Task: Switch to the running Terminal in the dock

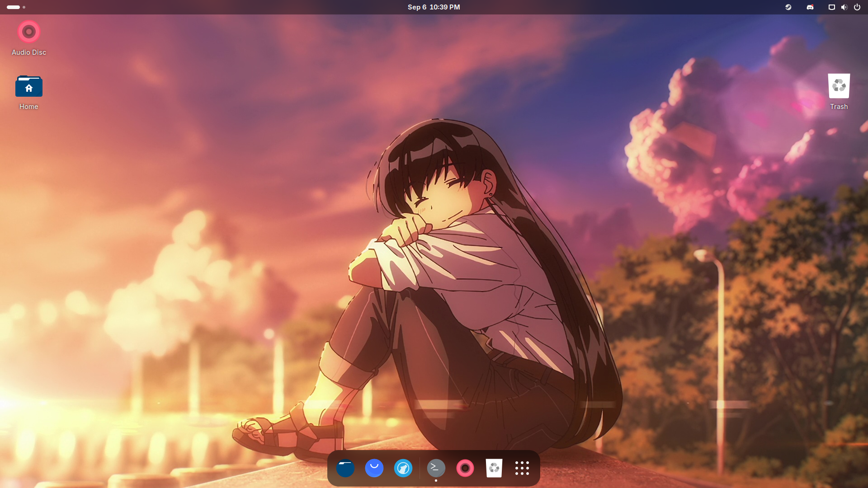Action: point(436,468)
